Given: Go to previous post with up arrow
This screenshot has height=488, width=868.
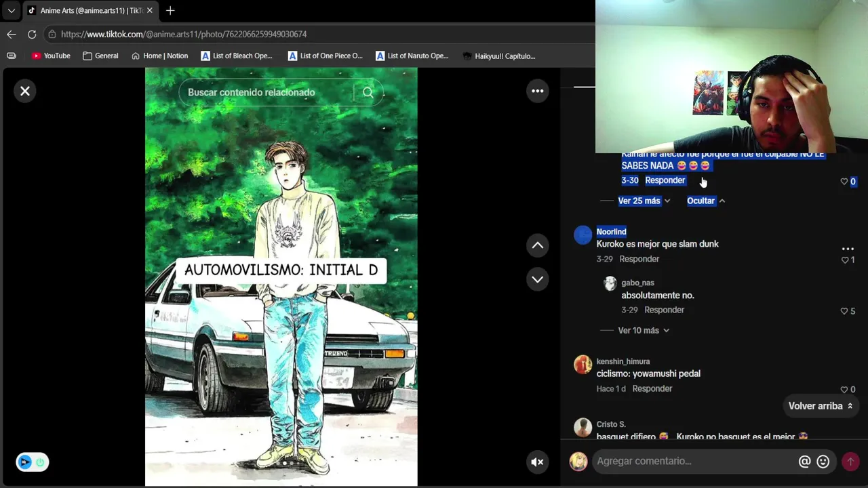Looking at the screenshot, I should click(538, 245).
